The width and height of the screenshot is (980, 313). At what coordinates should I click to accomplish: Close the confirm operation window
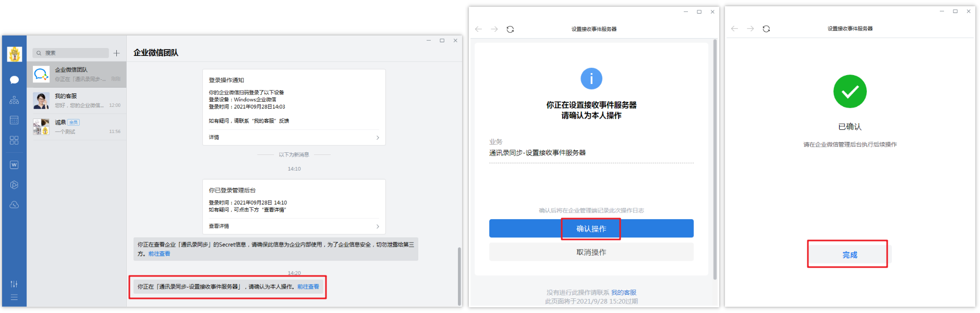[712, 11]
